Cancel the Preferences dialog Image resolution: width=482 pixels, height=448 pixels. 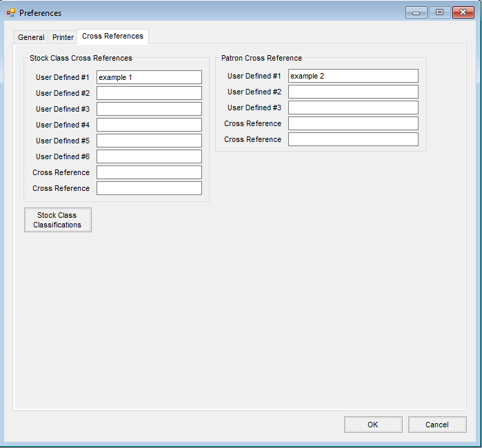pos(437,425)
